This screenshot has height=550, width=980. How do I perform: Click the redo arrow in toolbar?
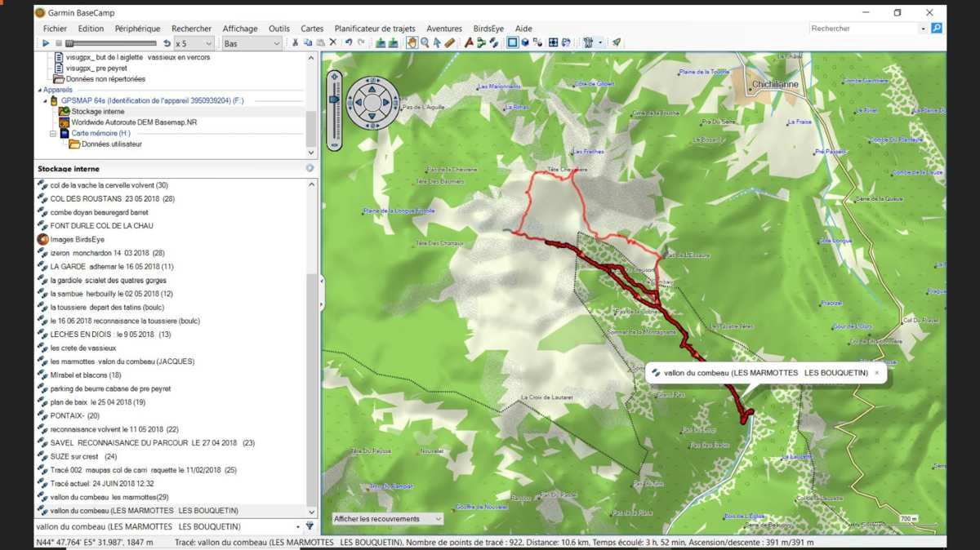(361, 43)
